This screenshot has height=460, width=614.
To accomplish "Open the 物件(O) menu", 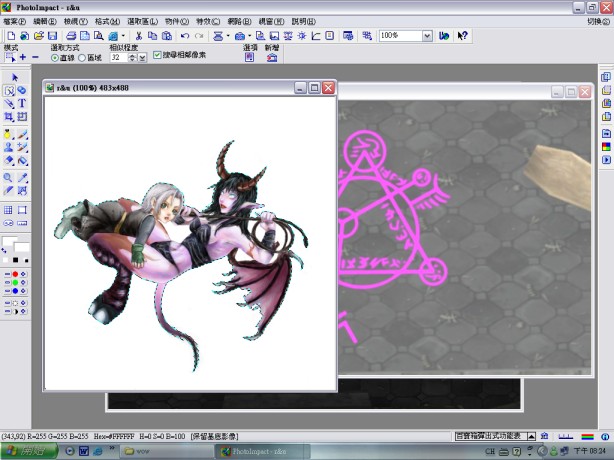I will click(x=177, y=22).
